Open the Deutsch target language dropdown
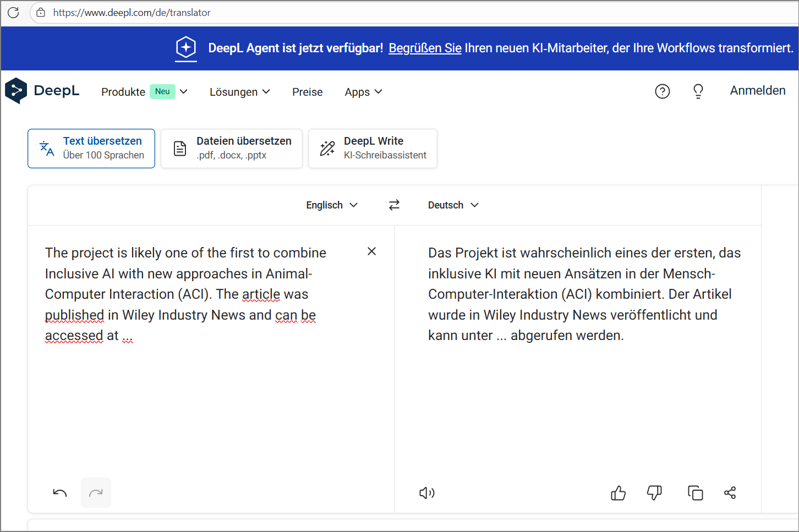Viewport: 799px width, 532px height. (453, 205)
